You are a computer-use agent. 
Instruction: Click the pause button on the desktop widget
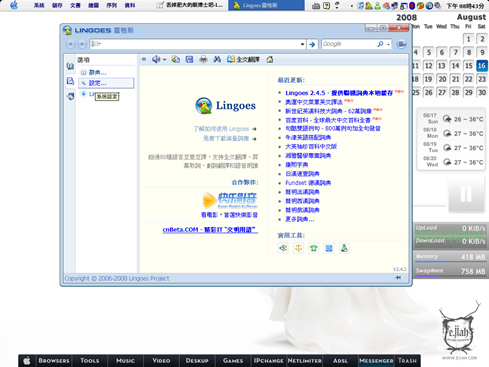(x=466, y=194)
